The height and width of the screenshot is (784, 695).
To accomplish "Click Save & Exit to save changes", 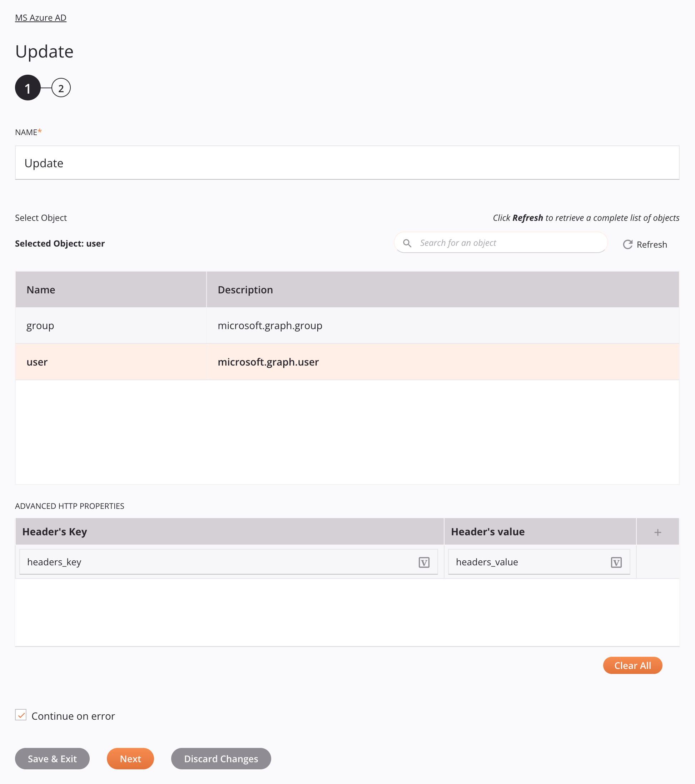I will pos(52,759).
